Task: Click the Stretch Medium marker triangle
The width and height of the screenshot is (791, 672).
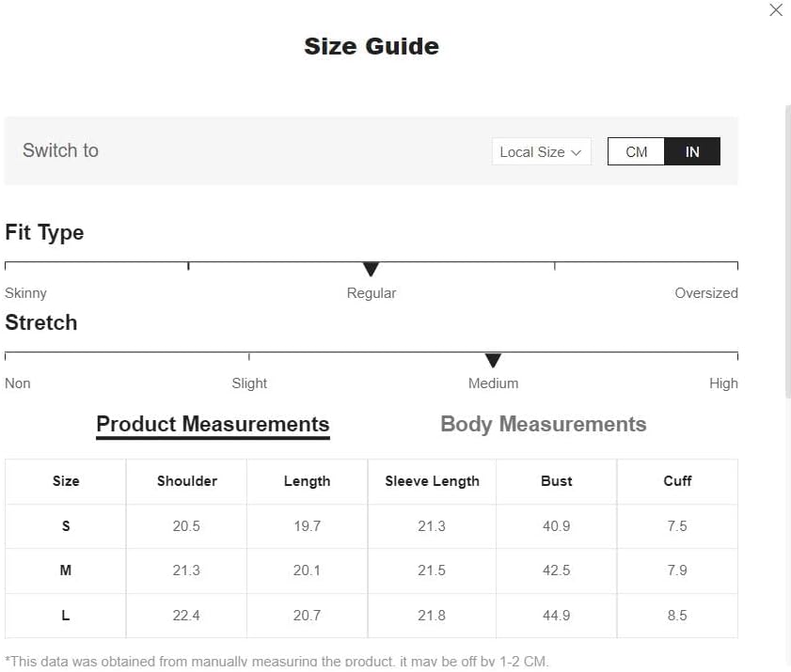Action: tap(493, 360)
